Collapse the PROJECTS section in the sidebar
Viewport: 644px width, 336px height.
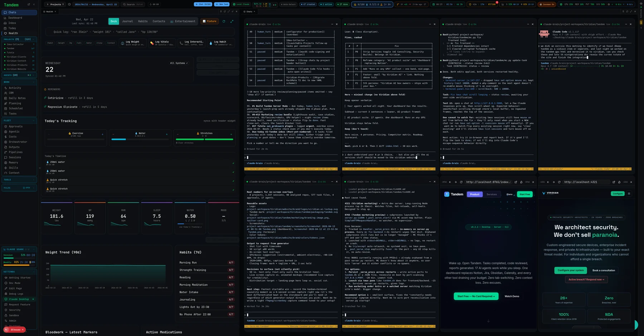tap(19, 39)
